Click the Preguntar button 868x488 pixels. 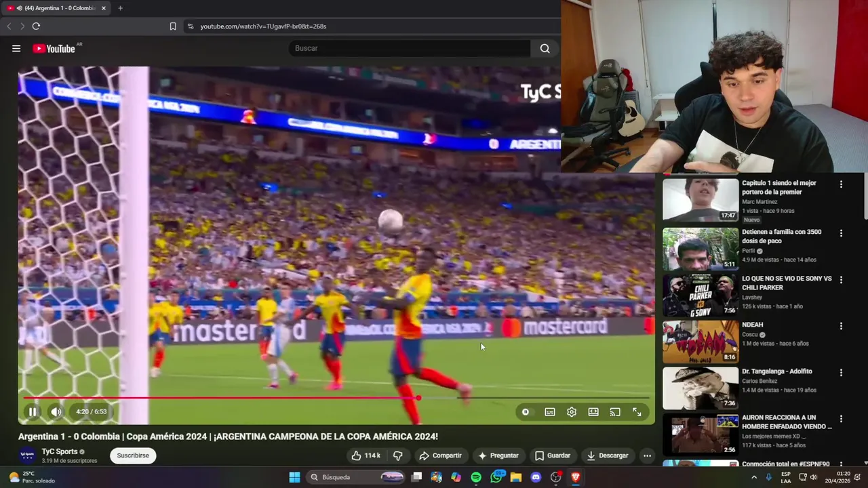pos(498,455)
